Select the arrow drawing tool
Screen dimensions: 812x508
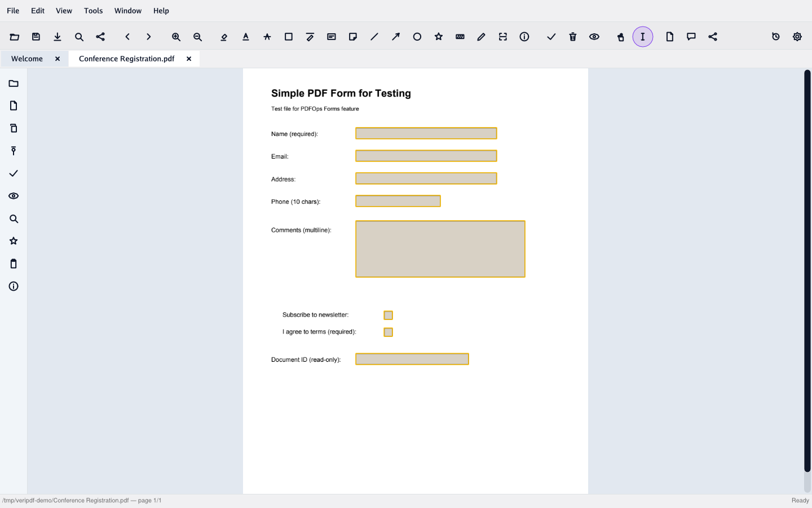396,37
